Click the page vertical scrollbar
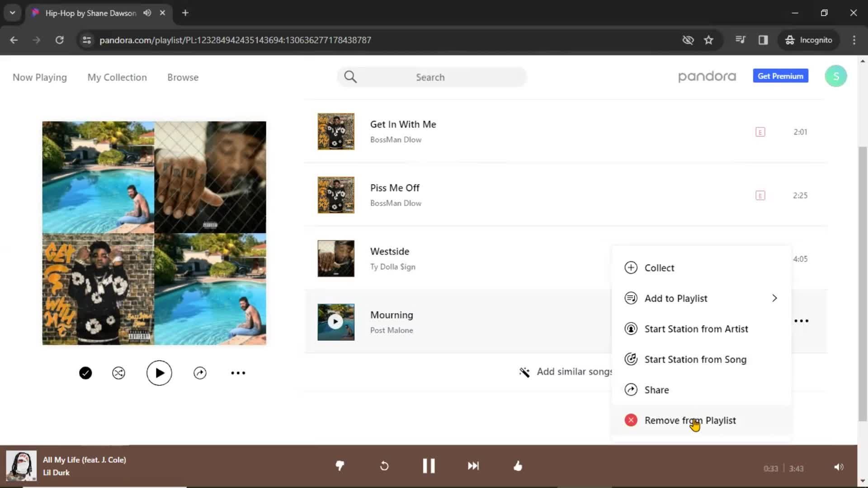868x488 pixels. (863, 284)
